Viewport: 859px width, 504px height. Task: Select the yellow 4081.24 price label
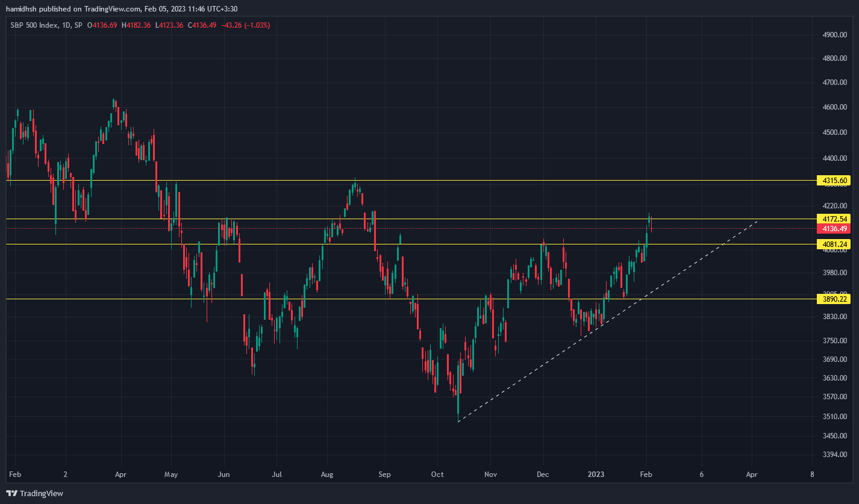pyautogui.click(x=833, y=244)
